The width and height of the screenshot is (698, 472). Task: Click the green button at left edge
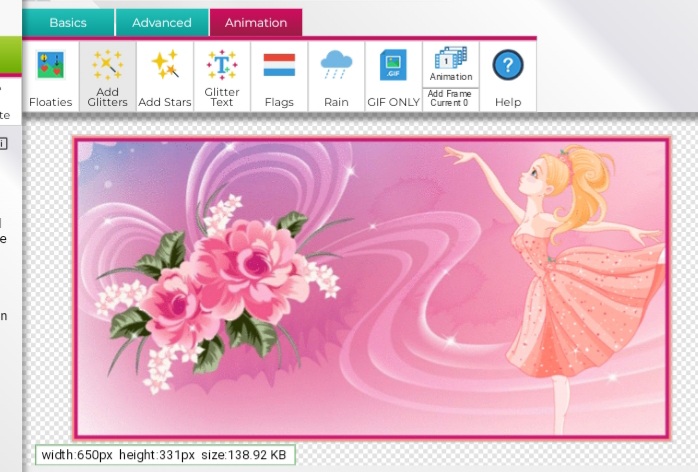click(9, 56)
